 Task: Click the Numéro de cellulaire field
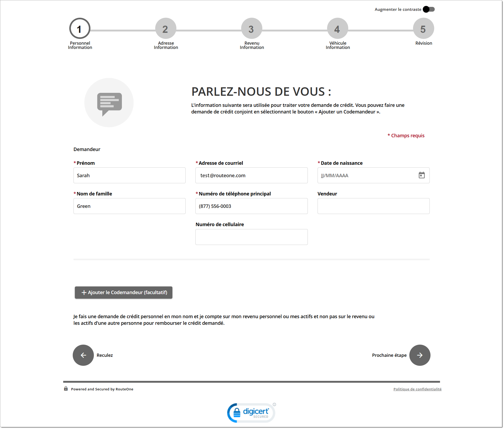click(251, 237)
